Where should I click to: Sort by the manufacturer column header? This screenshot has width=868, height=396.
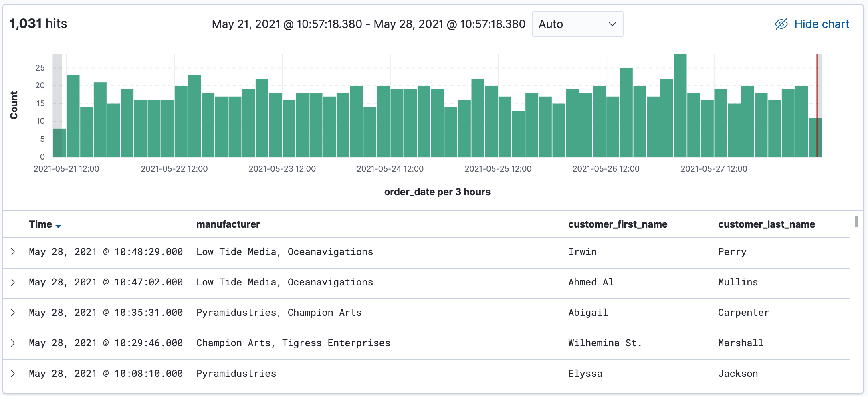click(x=228, y=224)
